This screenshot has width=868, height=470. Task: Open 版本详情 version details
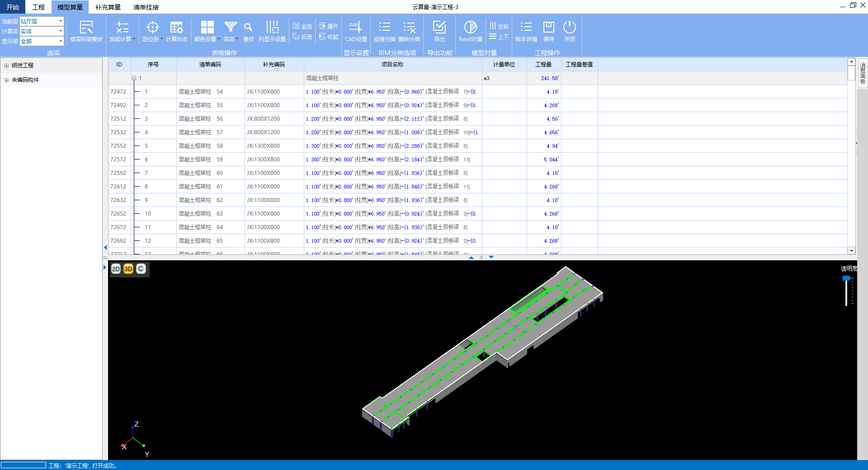(526, 28)
